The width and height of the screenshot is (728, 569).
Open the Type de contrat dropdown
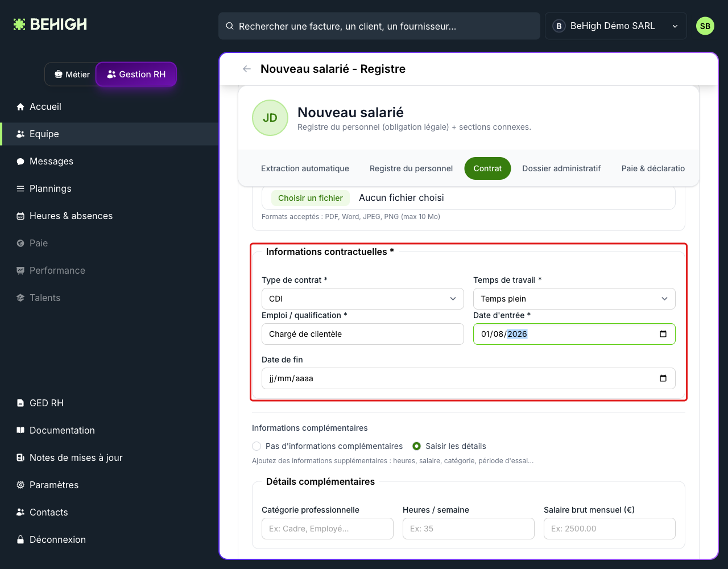pos(363,299)
